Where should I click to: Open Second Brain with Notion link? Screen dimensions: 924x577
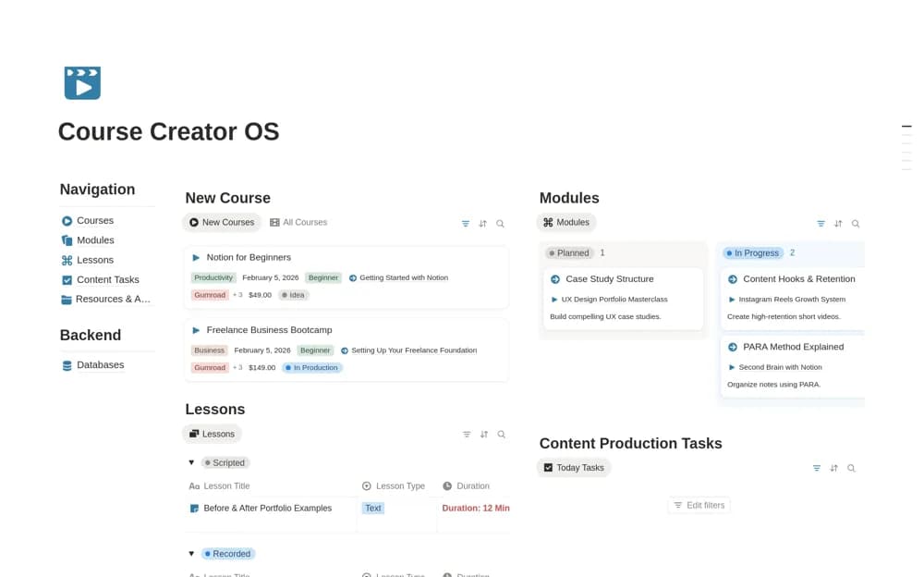pyautogui.click(x=775, y=367)
